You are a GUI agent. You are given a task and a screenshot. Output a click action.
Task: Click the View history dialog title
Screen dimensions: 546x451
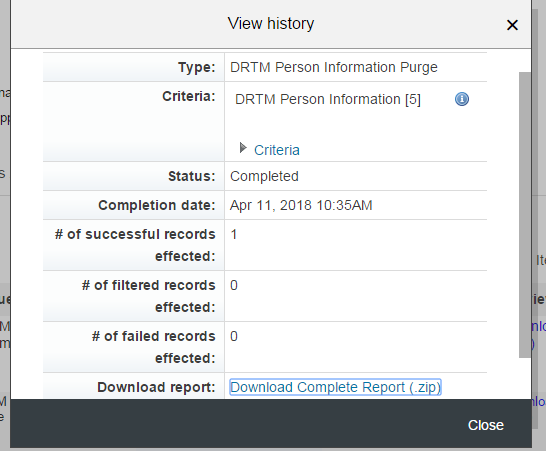(x=271, y=24)
